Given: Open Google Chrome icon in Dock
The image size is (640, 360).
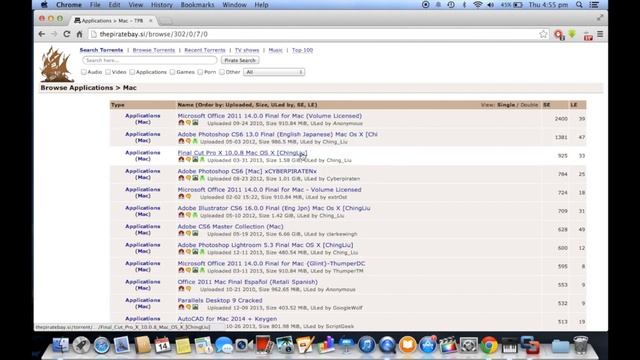Looking at the screenshot, I should [489, 345].
